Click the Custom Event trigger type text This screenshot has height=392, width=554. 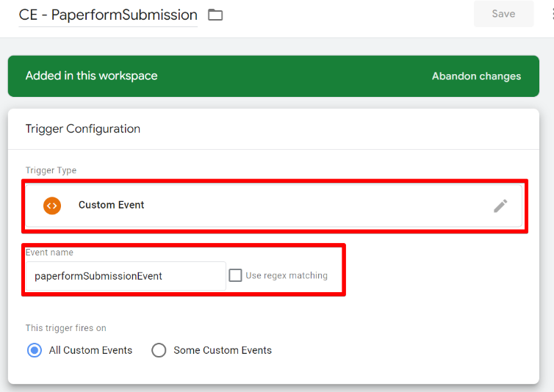(111, 206)
